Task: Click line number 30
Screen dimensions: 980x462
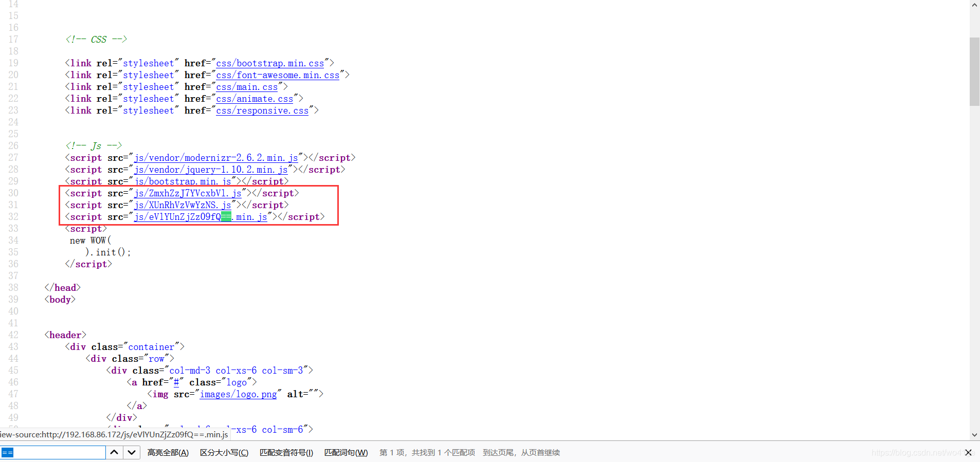Action: [13, 193]
